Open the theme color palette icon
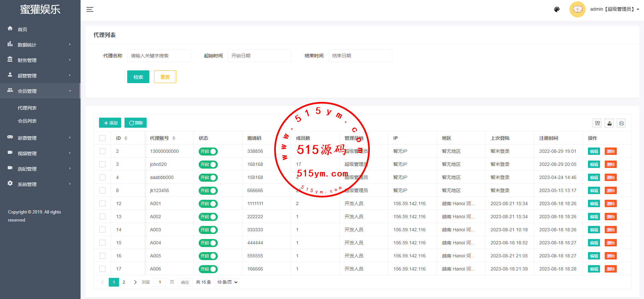644x299 pixels. (x=557, y=9)
